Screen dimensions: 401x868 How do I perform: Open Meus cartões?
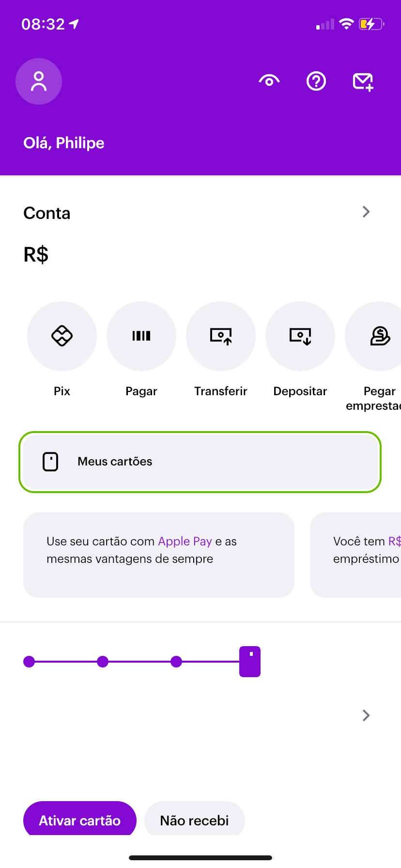[200, 462]
